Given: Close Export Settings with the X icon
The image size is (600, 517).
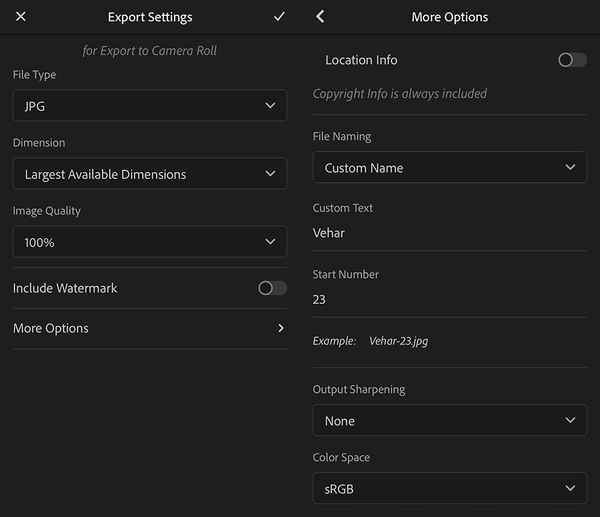Looking at the screenshot, I should (x=21, y=16).
